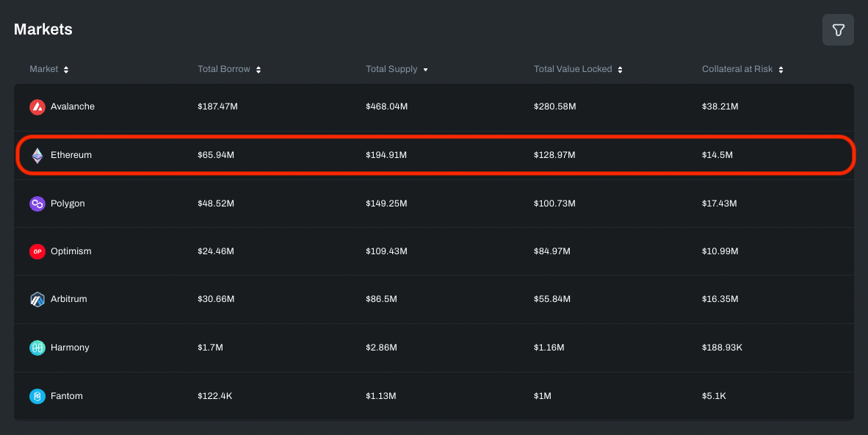Select Ethereum total borrow $65.94M
The width and height of the screenshot is (868, 435).
click(x=216, y=155)
